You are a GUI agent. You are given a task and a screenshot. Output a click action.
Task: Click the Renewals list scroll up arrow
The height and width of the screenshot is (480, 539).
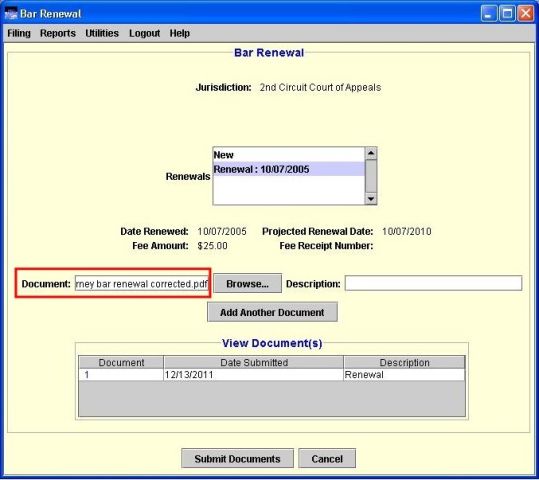point(371,153)
